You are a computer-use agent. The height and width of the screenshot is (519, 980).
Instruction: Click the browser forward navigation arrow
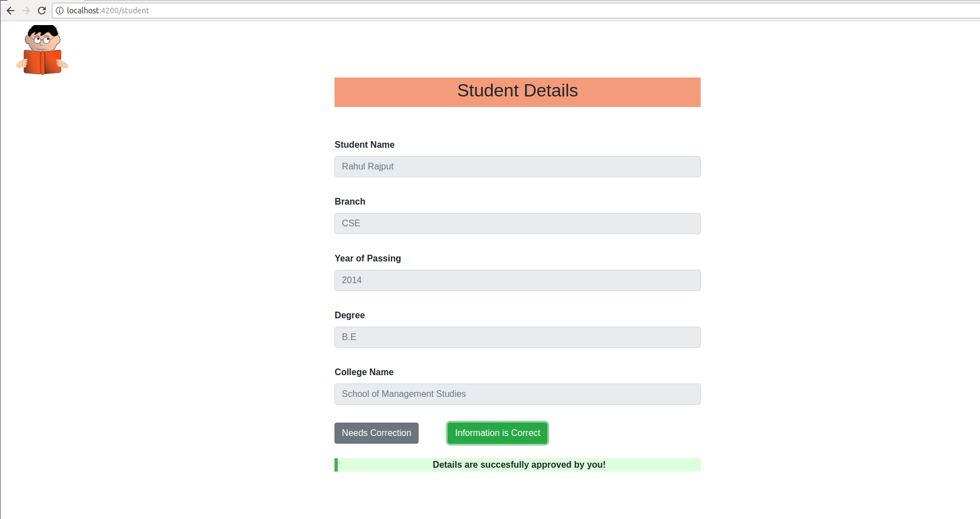(26, 10)
